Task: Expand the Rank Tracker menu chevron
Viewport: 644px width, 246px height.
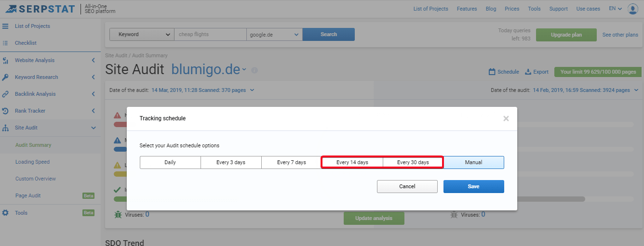Action: point(93,111)
